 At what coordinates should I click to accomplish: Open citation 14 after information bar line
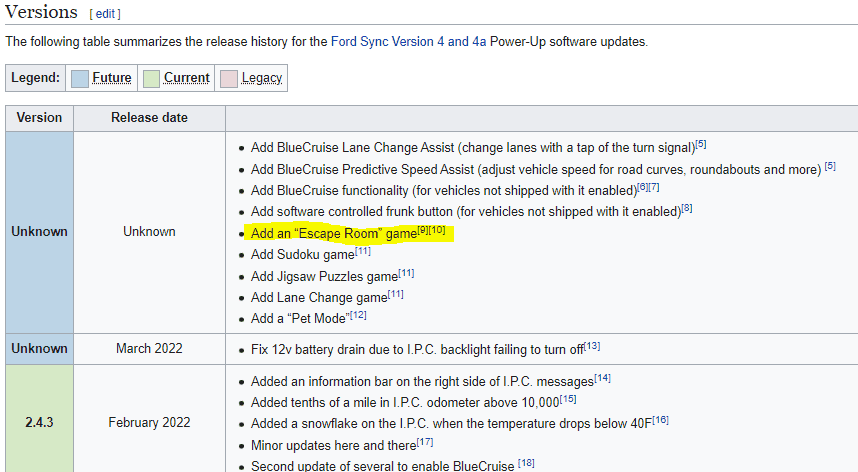[602, 378]
